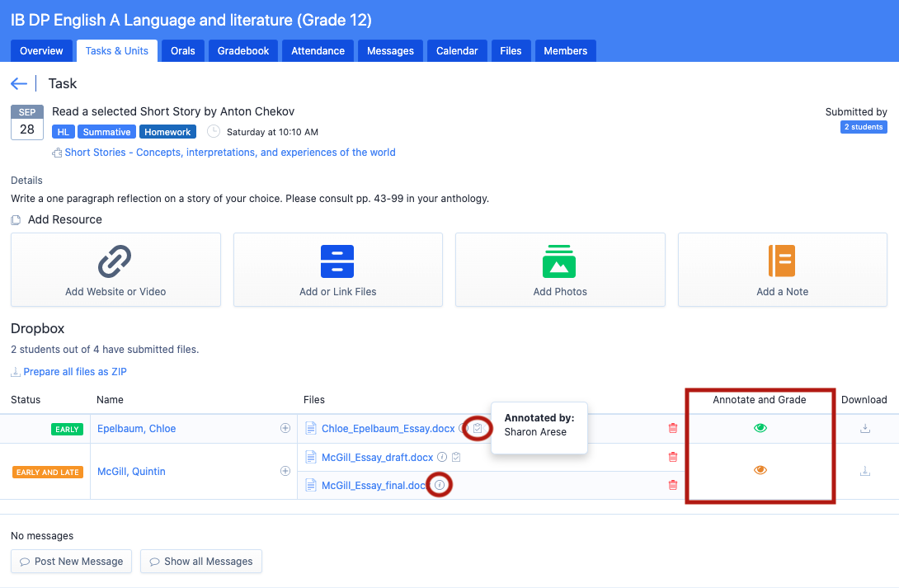Click Post New Message button
Screen dimensions: 899x588
click(x=72, y=562)
